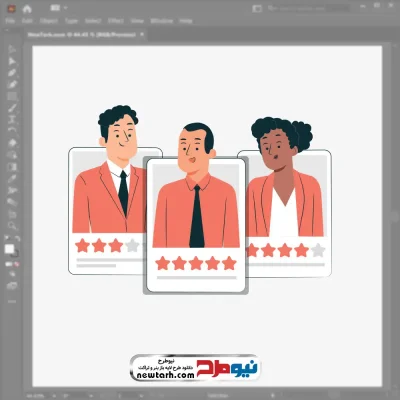Click the Home icon in top bar
400x400 pixels.
(x=27, y=9)
